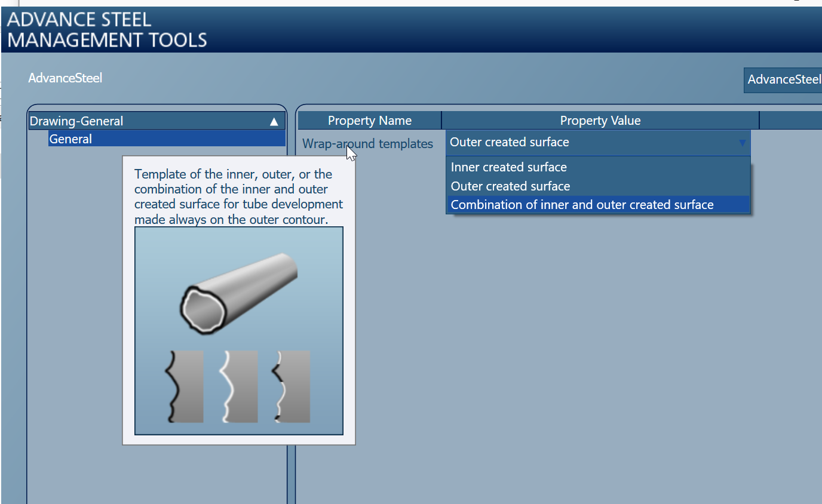Click the empty column header beside Property Value
Viewport: 822px width, 504px height.
point(790,120)
